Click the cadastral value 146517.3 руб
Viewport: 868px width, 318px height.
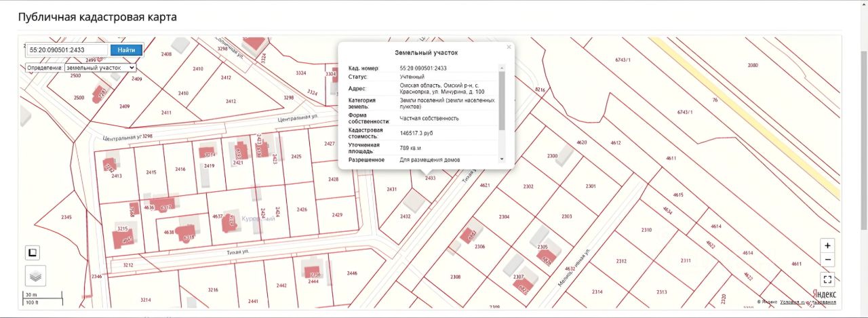coord(416,133)
